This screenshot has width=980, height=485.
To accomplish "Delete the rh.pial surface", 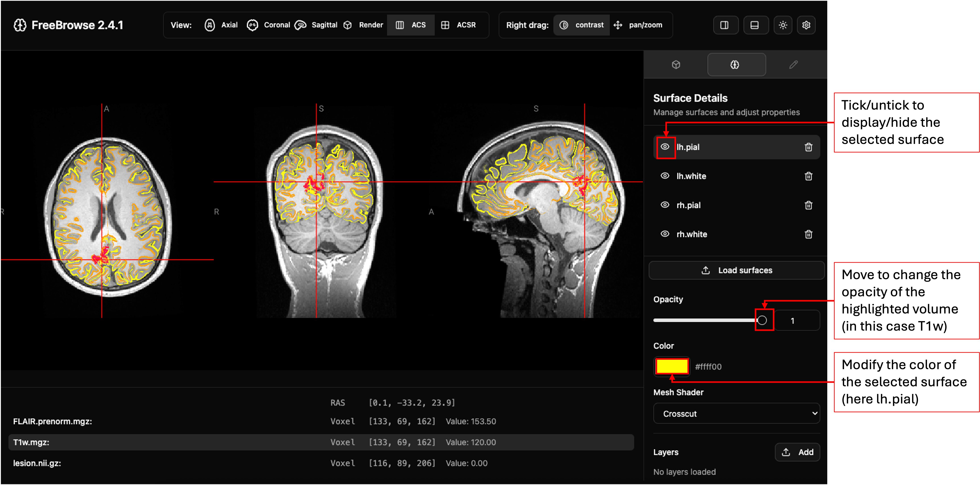I will [x=809, y=205].
